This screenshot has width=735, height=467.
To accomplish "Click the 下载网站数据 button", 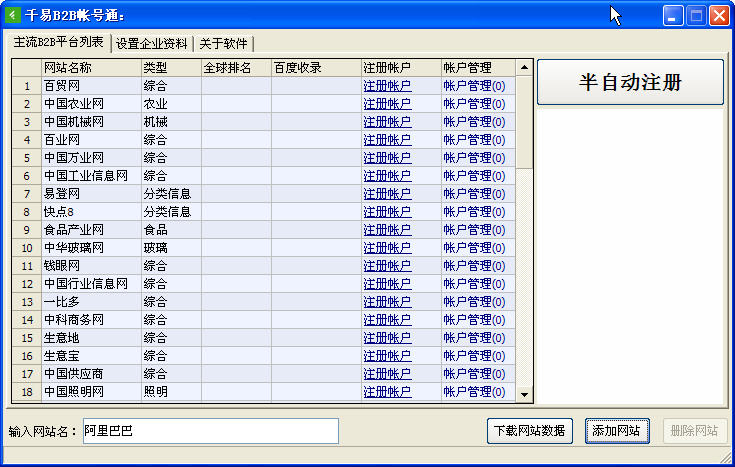I will pos(530,430).
